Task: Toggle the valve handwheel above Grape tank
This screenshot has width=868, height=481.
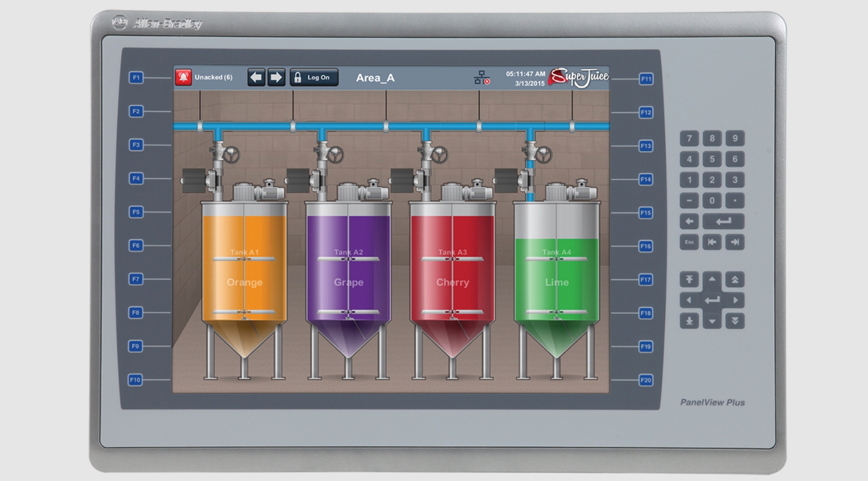Action: 336,154
